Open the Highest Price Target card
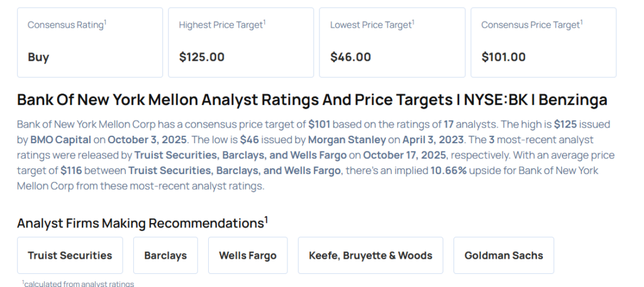This screenshot has height=287, width=644. [241, 42]
